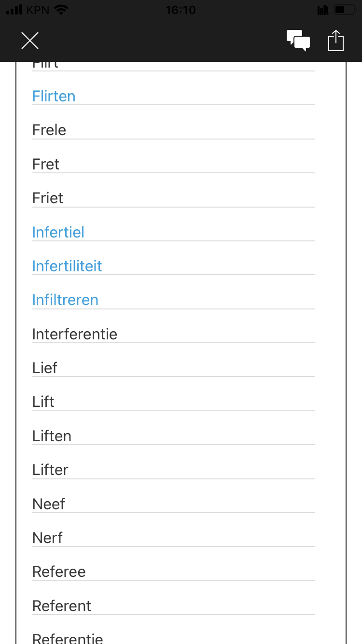Select the word Lifter

(50, 470)
